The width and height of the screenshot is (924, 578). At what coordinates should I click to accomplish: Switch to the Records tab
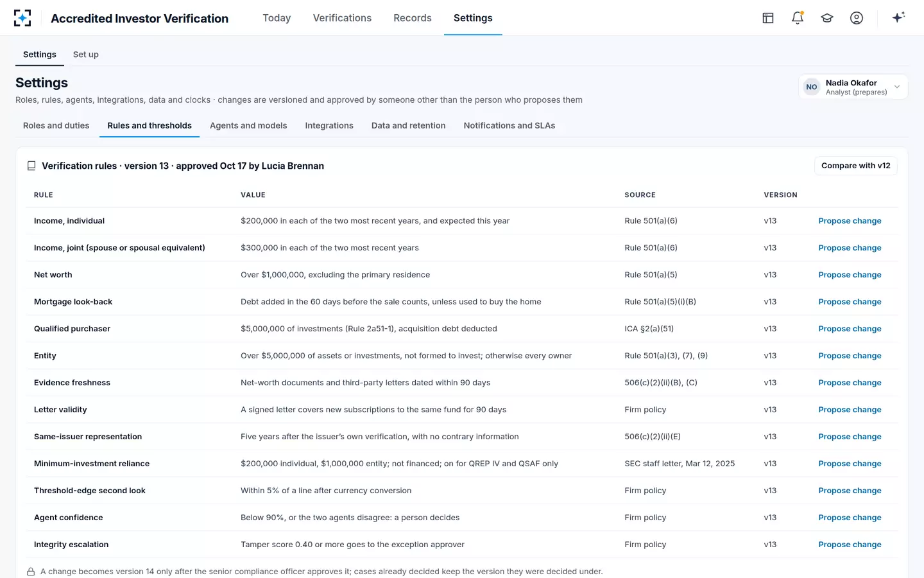pyautogui.click(x=413, y=18)
